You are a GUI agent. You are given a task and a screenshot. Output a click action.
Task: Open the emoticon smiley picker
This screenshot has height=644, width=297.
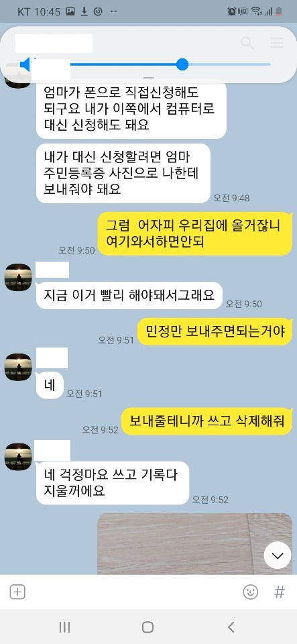click(x=250, y=592)
